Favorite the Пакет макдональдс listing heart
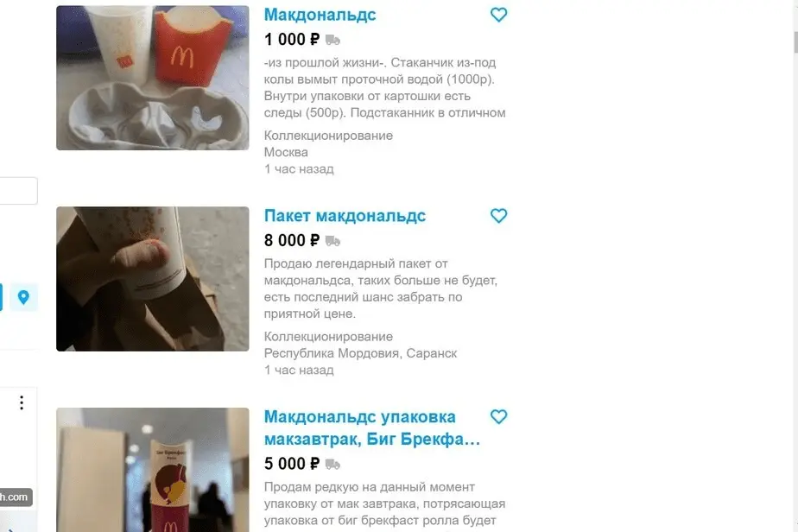This screenshot has height=532, width=798. click(499, 216)
